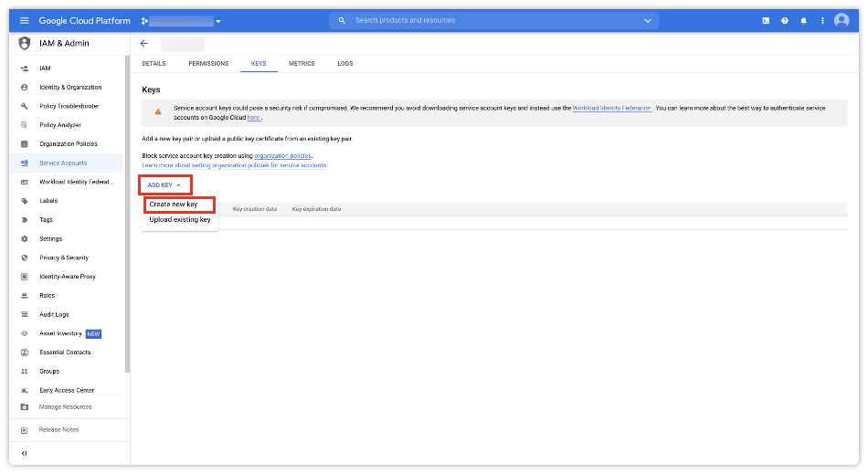868x474 pixels.
Task: Click the Policy Analyzer icon
Action: pos(25,125)
